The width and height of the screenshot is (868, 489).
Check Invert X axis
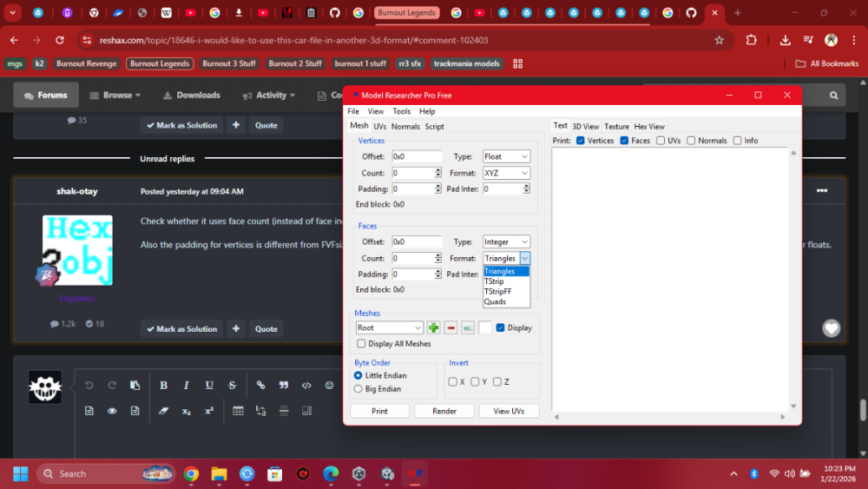tap(453, 381)
